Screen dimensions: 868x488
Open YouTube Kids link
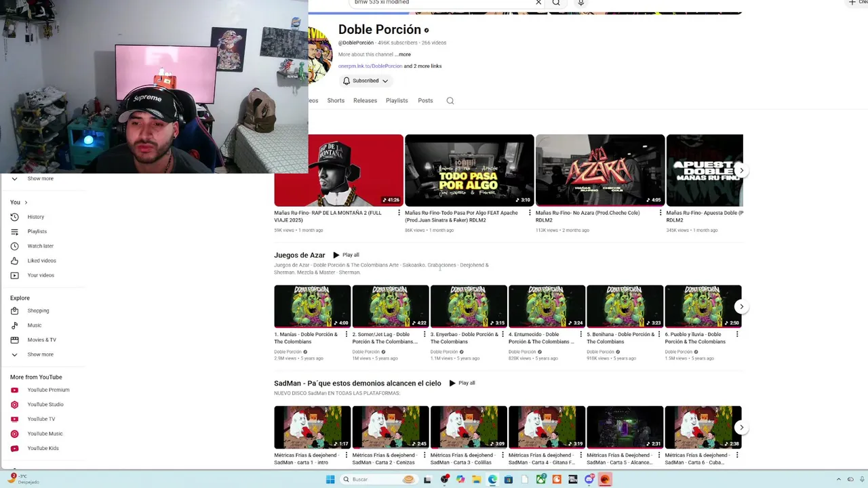pos(43,448)
